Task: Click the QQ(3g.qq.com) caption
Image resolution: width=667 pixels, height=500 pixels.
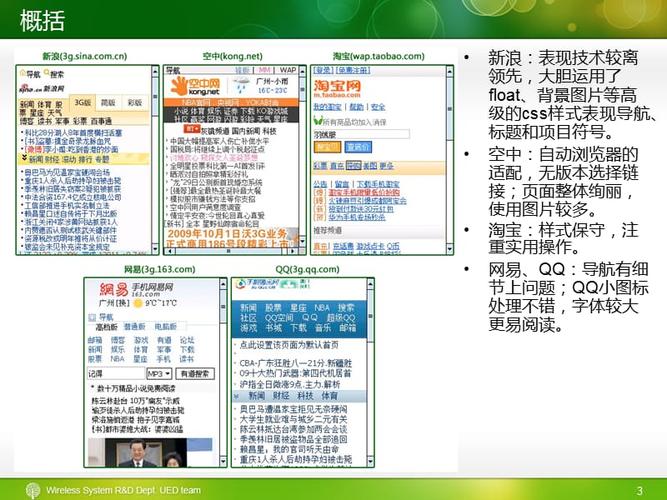Action: [307, 269]
